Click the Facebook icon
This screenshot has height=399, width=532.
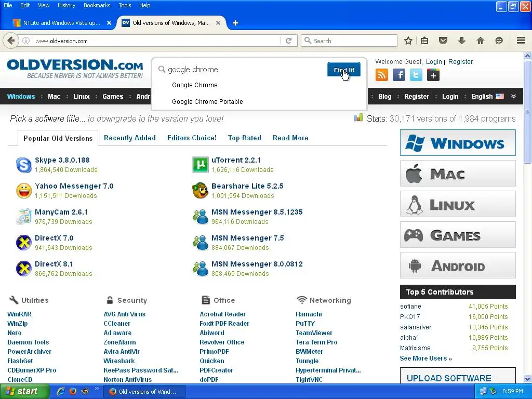399,75
